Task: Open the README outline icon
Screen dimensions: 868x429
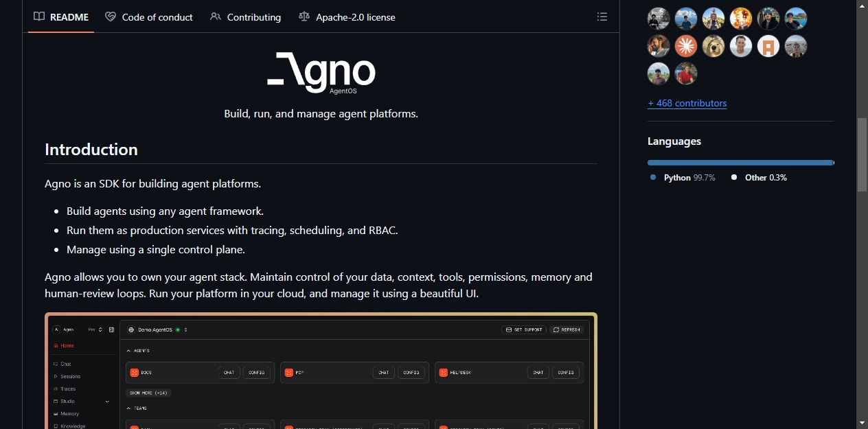Action: (x=602, y=16)
